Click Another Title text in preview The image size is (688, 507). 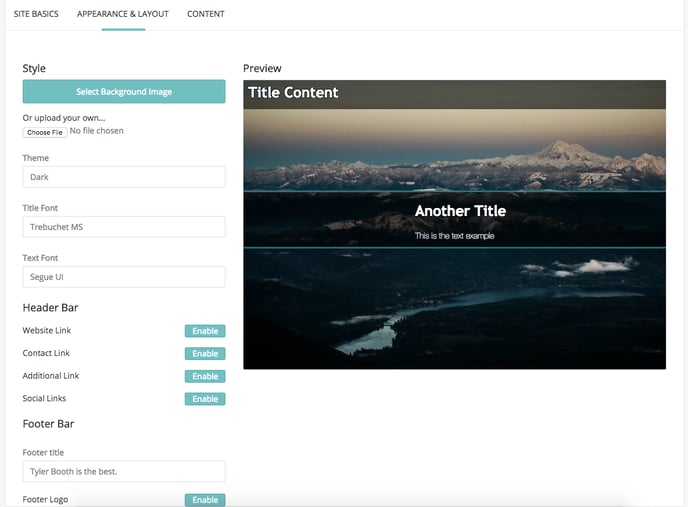[x=460, y=211]
